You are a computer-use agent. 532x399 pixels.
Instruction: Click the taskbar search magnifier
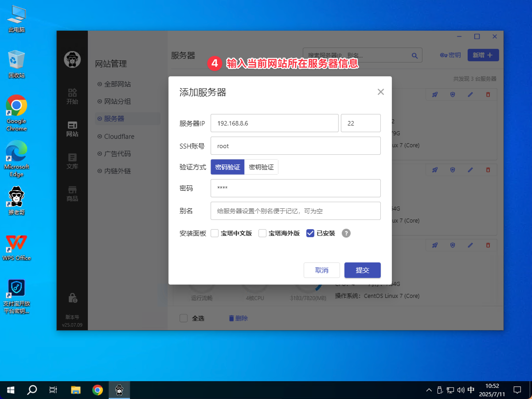(32, 390)
